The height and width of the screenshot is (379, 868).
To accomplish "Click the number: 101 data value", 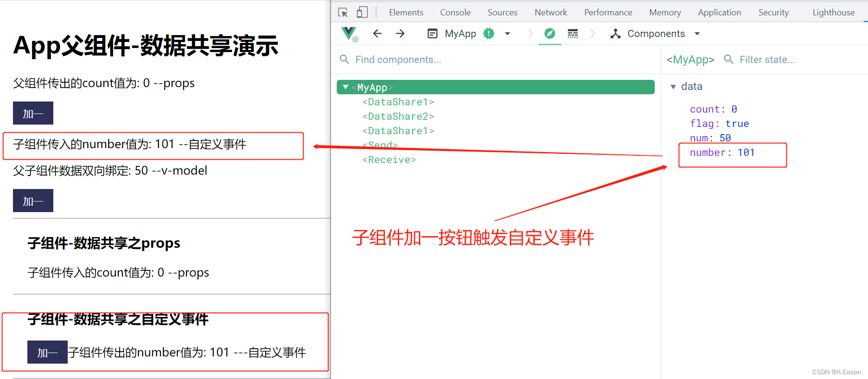I will pos(722,152).
